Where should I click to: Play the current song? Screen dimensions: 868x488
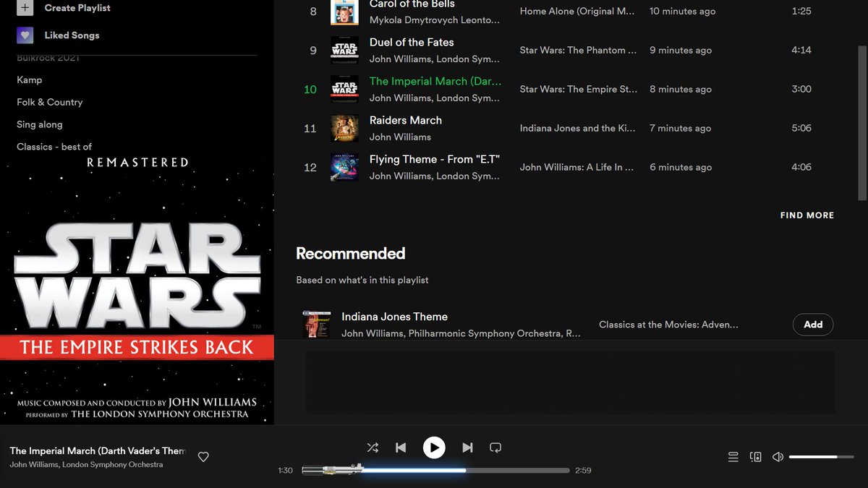click(x=434, y=448)
